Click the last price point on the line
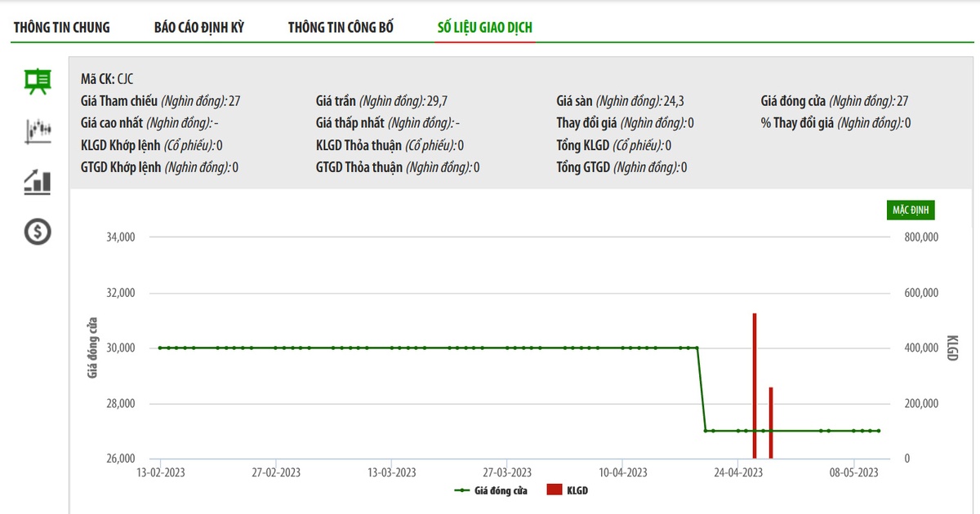The height and width of the screenshot is (514, 980). [x=879, y=431]
